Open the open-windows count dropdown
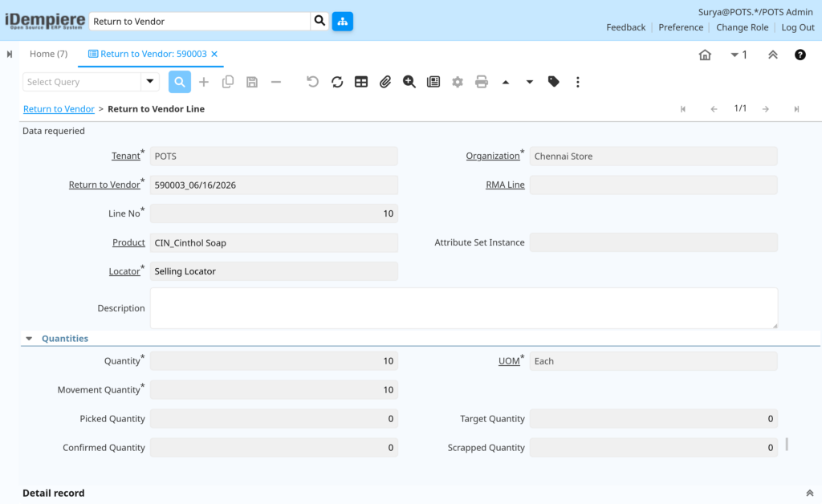The height and width of the screenshot is (504, 822). (x=739, y=55)
